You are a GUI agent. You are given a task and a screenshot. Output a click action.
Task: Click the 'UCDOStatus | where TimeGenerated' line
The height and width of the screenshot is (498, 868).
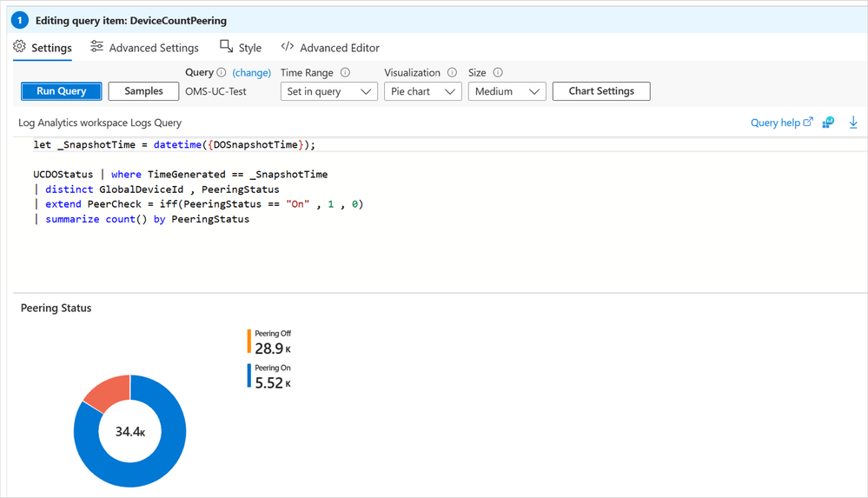181,175
